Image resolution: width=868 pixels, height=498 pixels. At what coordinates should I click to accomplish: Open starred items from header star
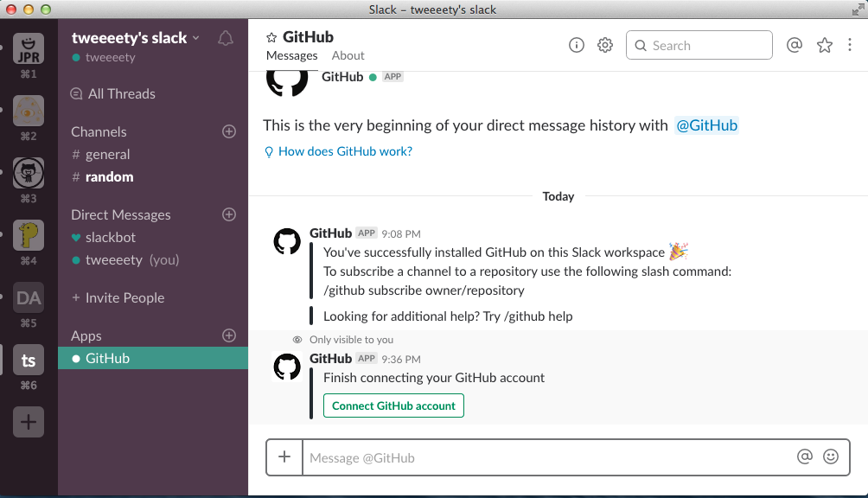tap(825, 45)
